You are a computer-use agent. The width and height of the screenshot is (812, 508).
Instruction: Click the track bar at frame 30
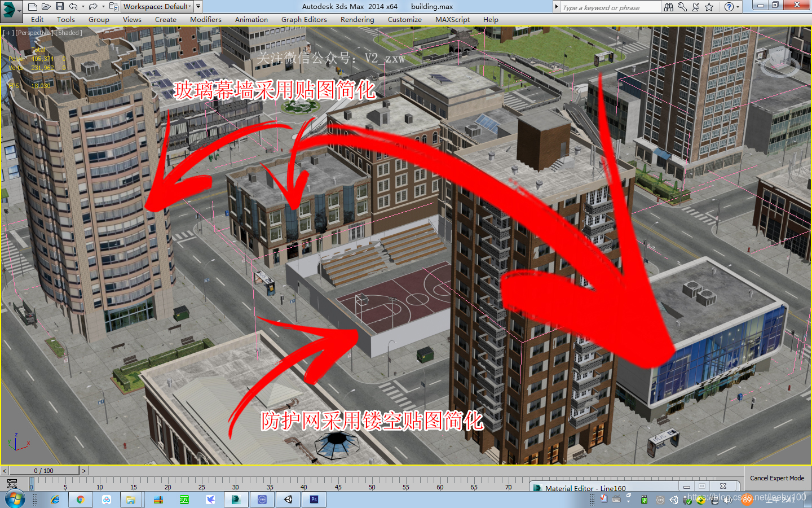(x=235, y=483)
